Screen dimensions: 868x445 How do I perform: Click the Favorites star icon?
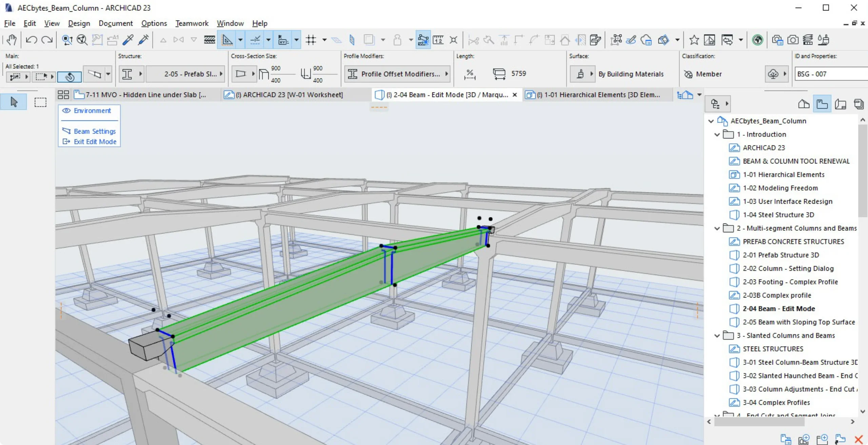[x=694, y=40]
